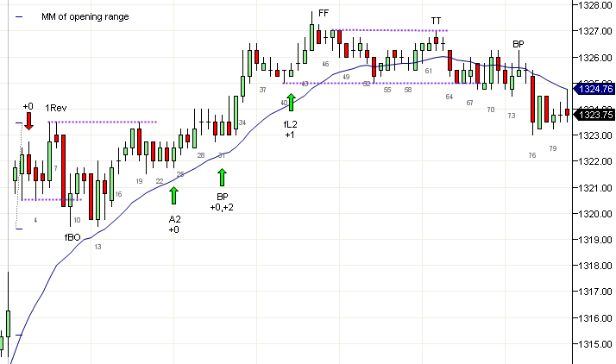Click bar number 37 label
This screenshot has width=616, height=364.
[263, 90]
